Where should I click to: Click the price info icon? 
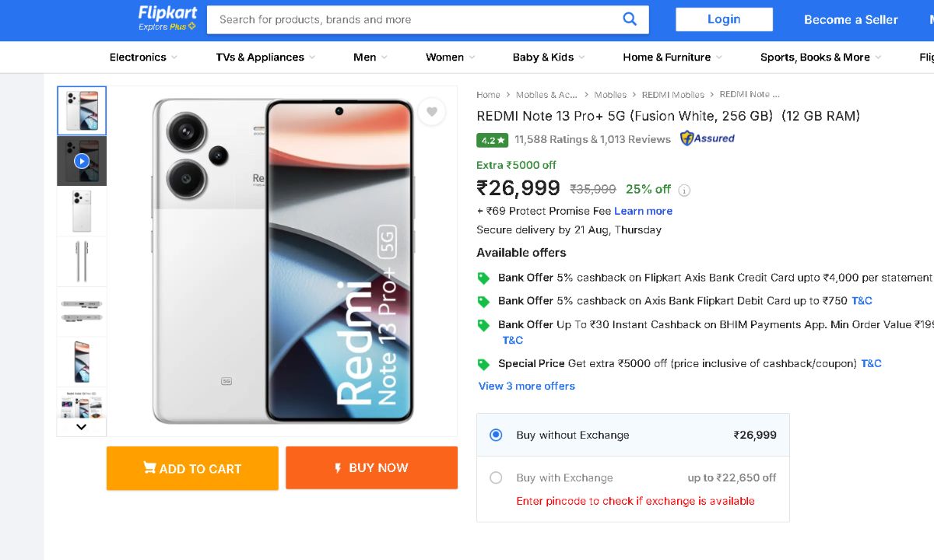684,190
